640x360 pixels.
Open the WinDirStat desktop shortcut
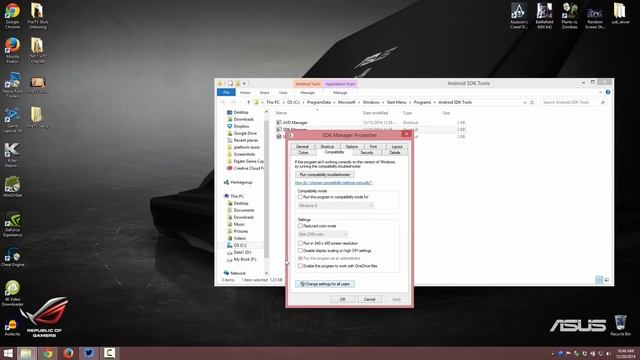[12, 187]
